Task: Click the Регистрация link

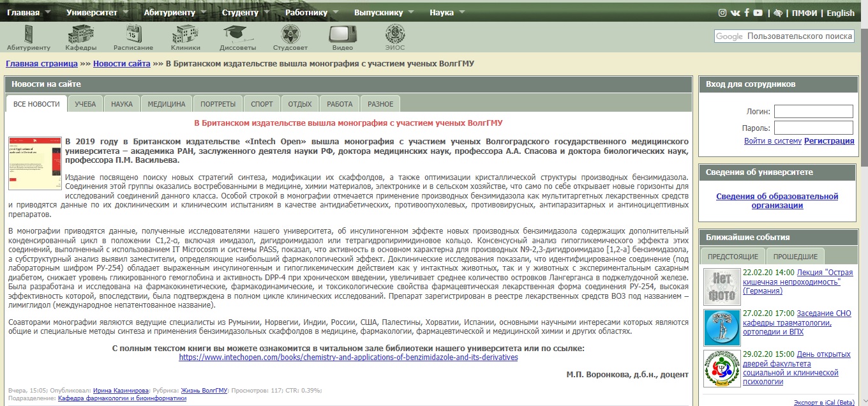Action: (x=828, y=141)
